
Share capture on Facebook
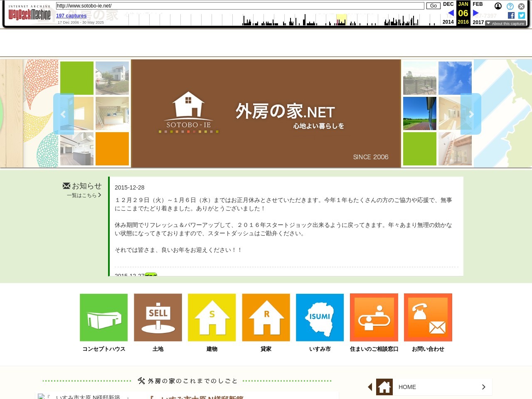pyautogui.click(x=511, y=15)
